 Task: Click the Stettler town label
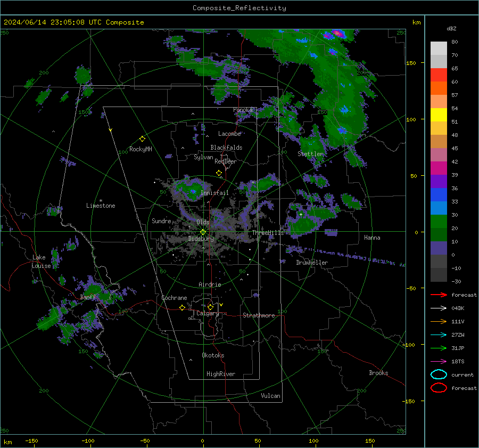point(310,154)
